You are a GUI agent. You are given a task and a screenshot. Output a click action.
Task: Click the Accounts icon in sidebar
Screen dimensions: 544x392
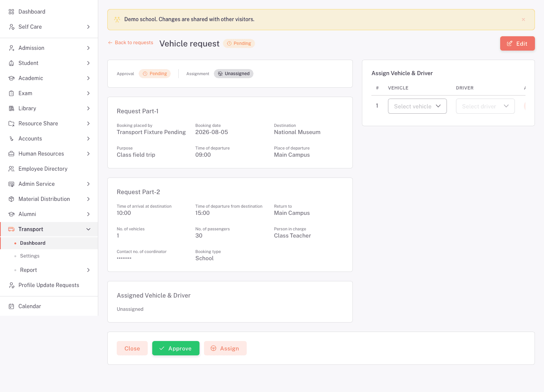[11, 139]
